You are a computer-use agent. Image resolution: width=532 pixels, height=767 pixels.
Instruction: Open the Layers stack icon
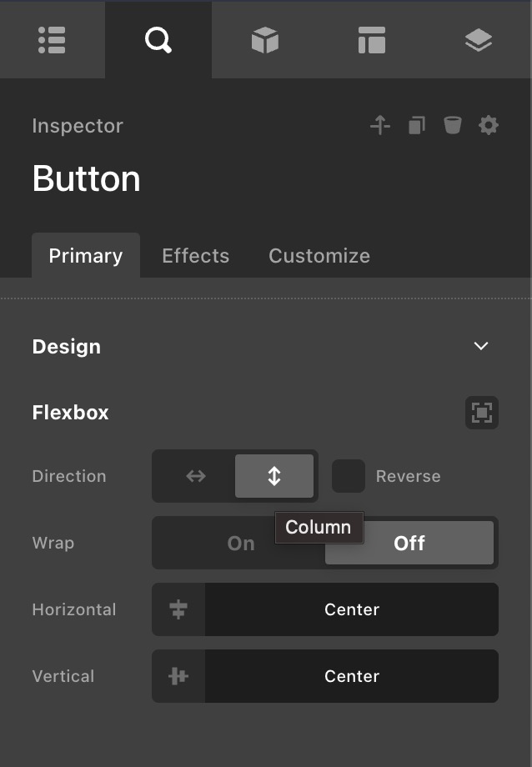pyautogui.click(x=479, y=40)
